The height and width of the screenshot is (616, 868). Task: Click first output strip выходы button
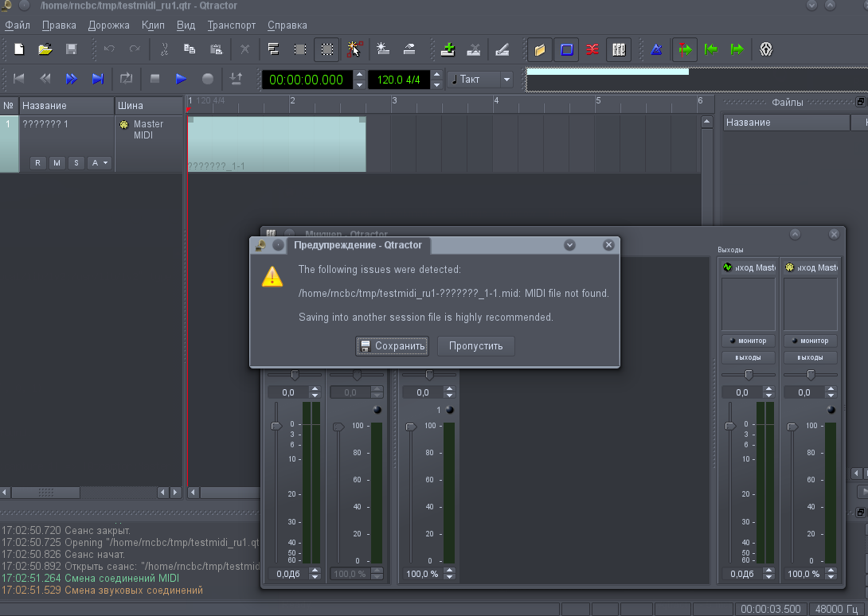click(x=748, y=357)
